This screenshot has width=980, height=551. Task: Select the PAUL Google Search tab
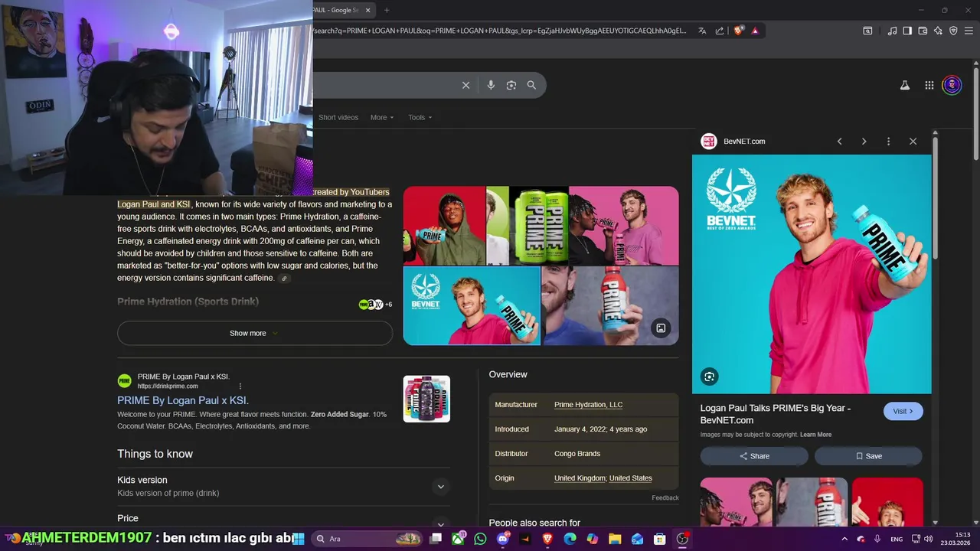(x=337, y=10)
